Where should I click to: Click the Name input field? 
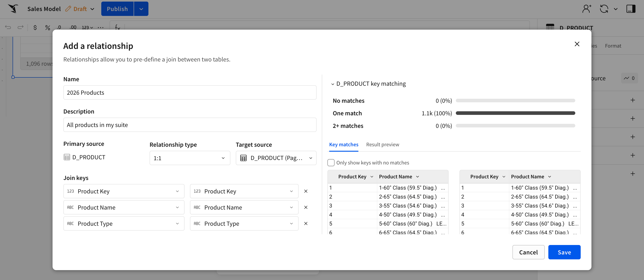coord(190,93)
